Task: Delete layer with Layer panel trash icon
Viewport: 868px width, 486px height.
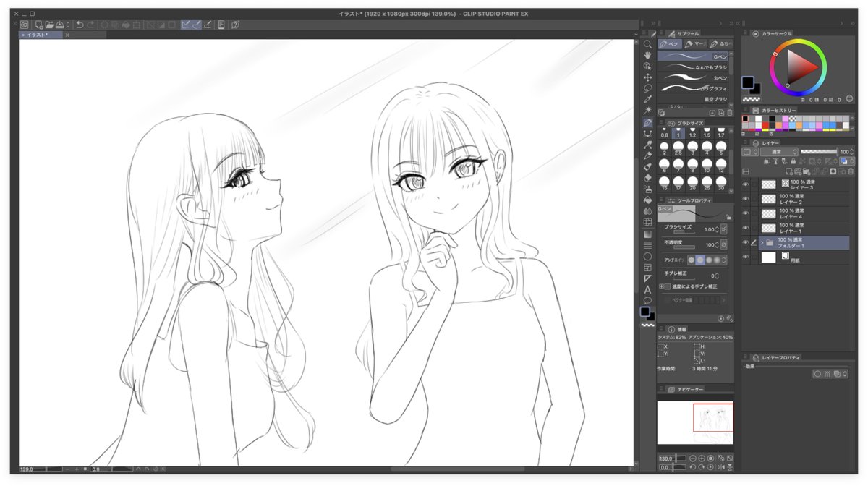Action: click(851, 171)
